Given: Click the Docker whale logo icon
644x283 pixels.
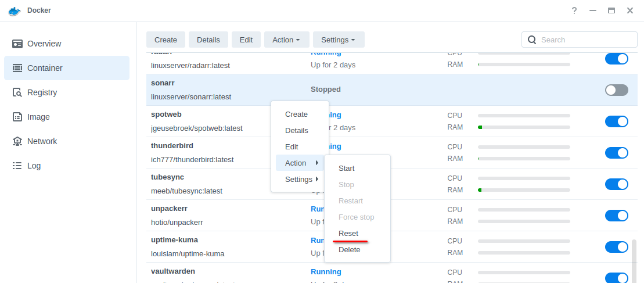Looking at the screenshot, I should (x=15, y=10).
